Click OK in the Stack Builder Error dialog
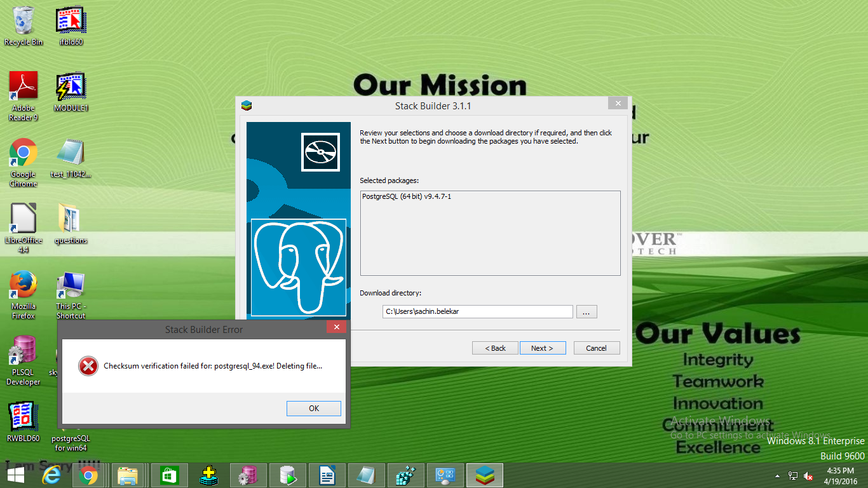 pyautogui.click(x=313, y=408)
